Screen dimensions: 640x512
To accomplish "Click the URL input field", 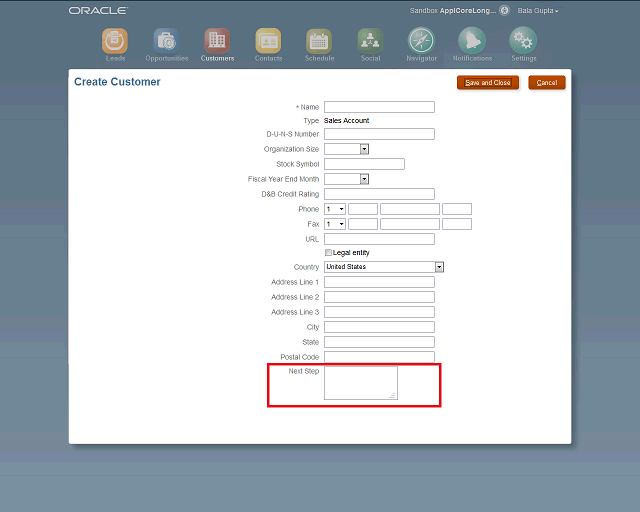I will pos(379,239).
